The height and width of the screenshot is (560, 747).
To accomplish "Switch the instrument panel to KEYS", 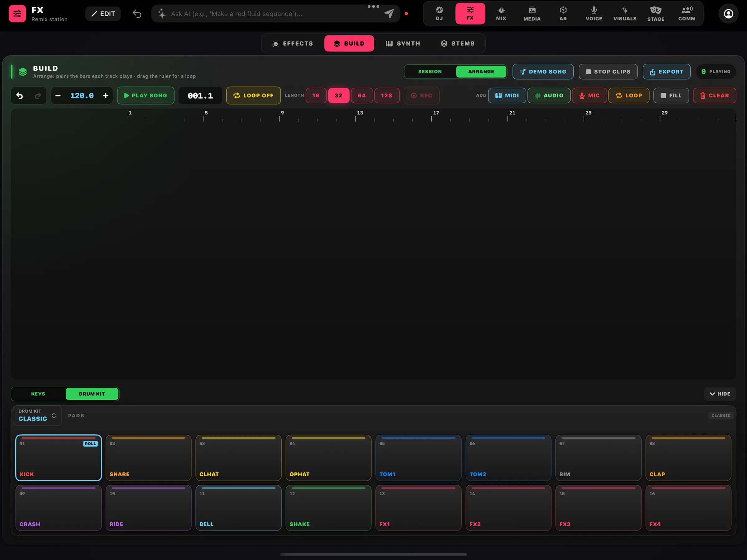I will (38, 394).
